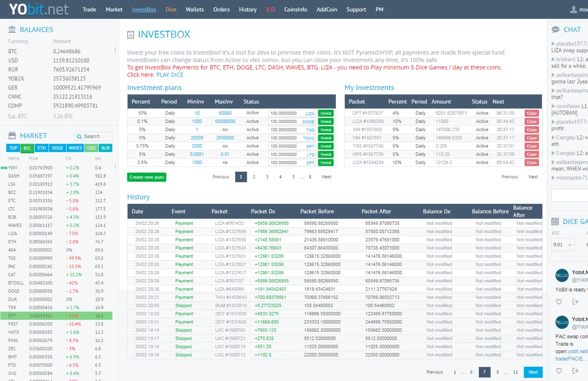
Task: Invest in the 10% LIZA plan
Action: coord(326,113)
